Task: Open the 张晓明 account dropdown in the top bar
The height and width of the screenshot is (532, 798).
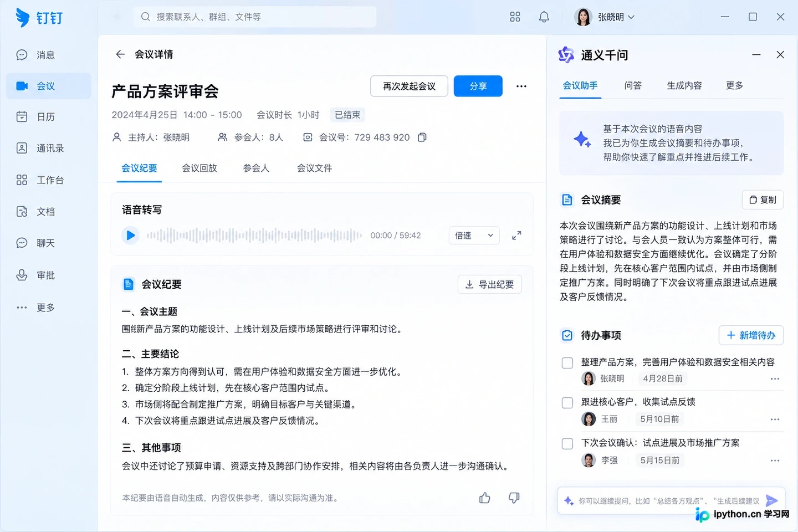Action: click(x=605, y=17)
